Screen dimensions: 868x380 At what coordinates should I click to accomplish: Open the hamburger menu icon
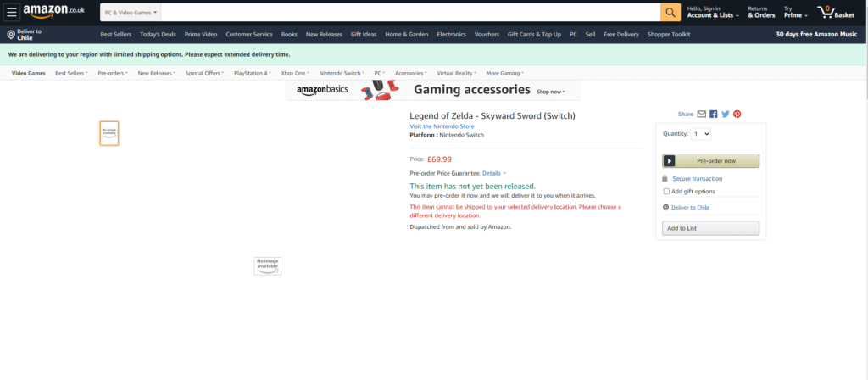point(12,12)
